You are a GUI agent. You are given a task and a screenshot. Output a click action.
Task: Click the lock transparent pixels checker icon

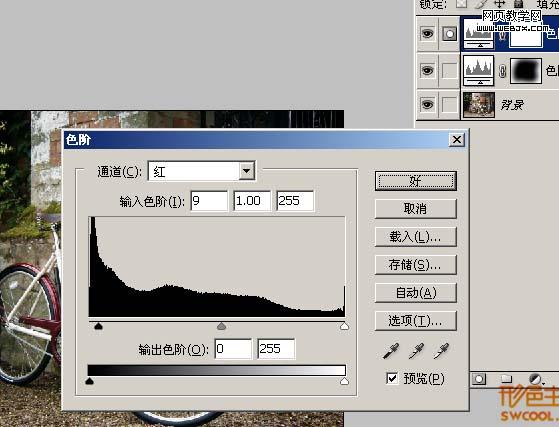point(462,4)
